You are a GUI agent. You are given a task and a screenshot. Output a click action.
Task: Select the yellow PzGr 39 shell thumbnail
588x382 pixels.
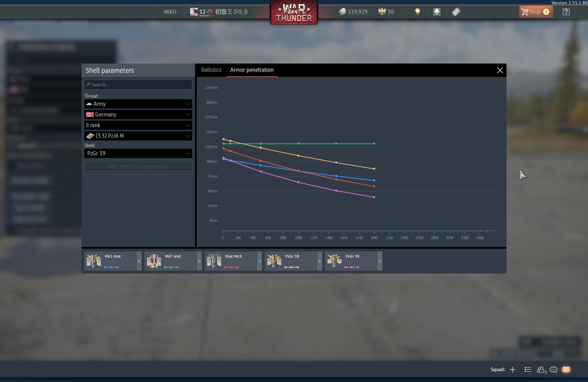(x=274, y=261)
